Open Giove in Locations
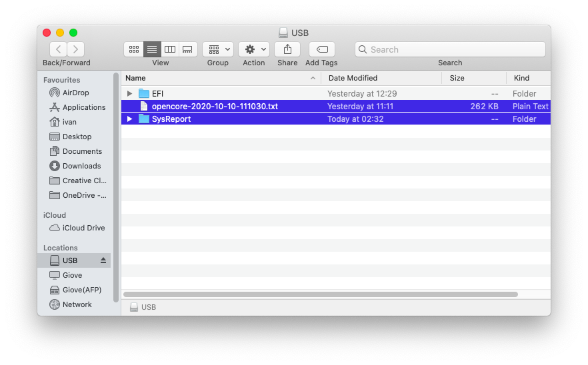588x365 pixels. tap(66, 275)
